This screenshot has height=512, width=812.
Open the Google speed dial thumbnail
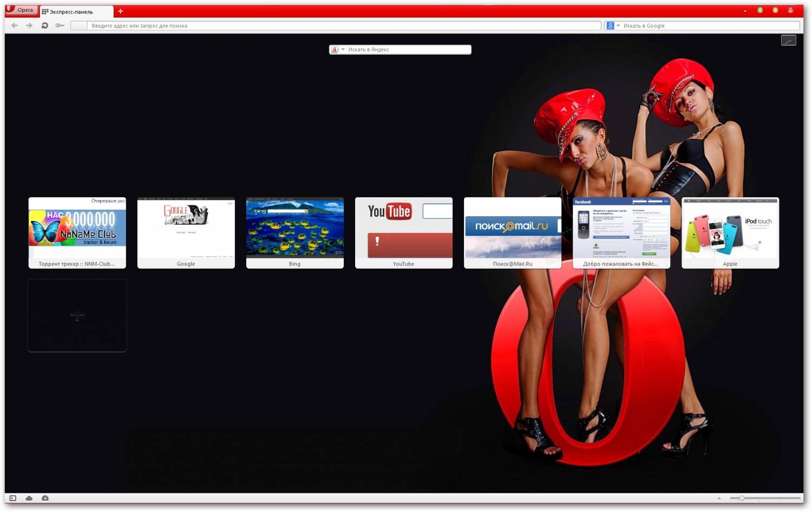coord(186,233)
